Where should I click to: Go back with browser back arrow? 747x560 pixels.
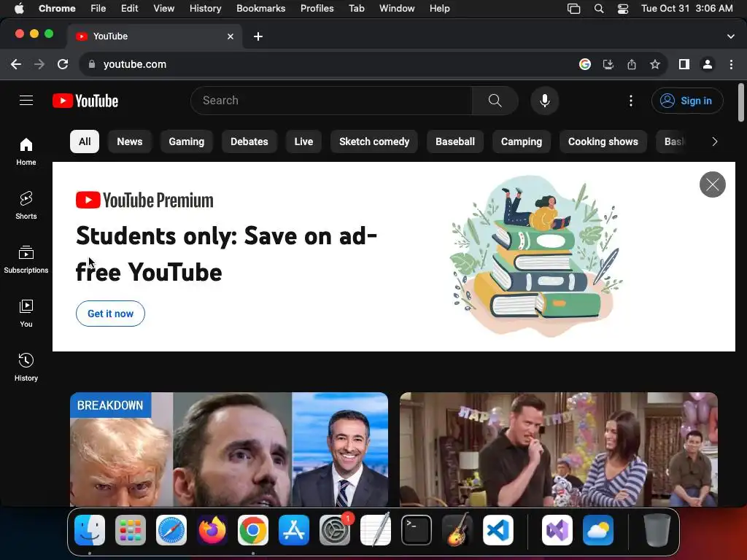(16, 64)
